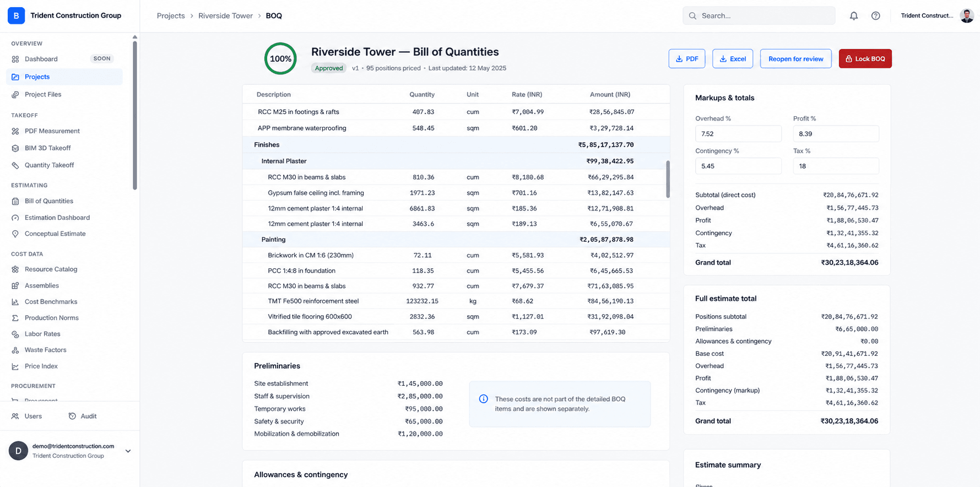Screen dimensions: 980x487
Task: Click the Description column header
Action: click(274, 95)
